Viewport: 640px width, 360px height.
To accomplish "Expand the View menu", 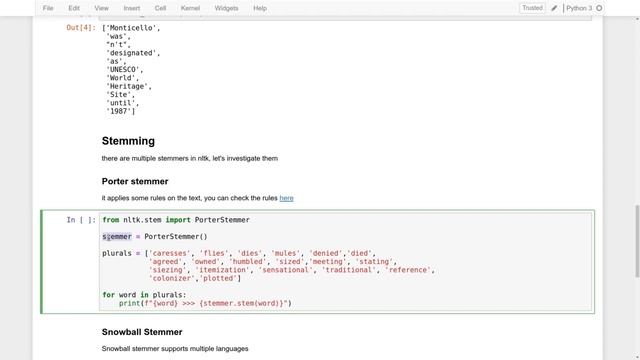I will (x=101, y=8).
